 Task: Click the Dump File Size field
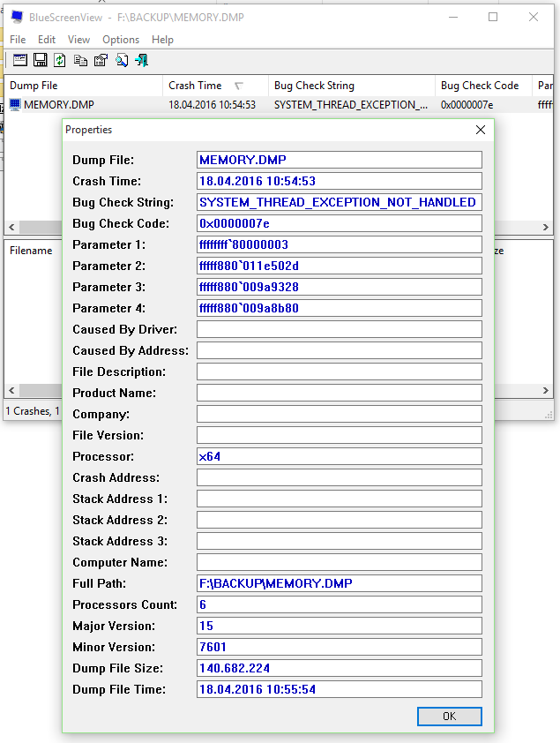click(340, 668)
